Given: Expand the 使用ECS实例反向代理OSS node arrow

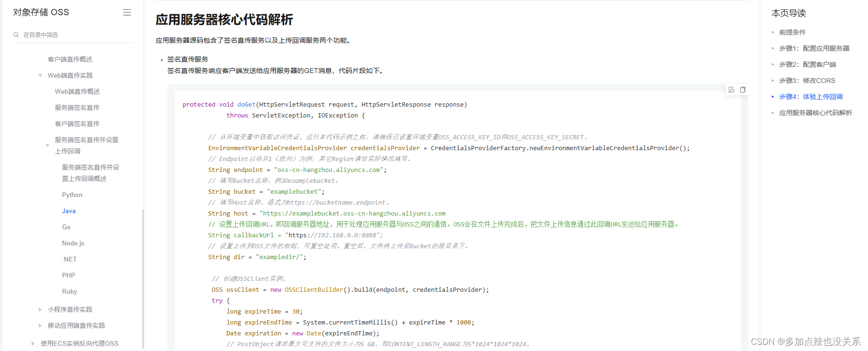Looking at the screenshot, I should (33, 343).
